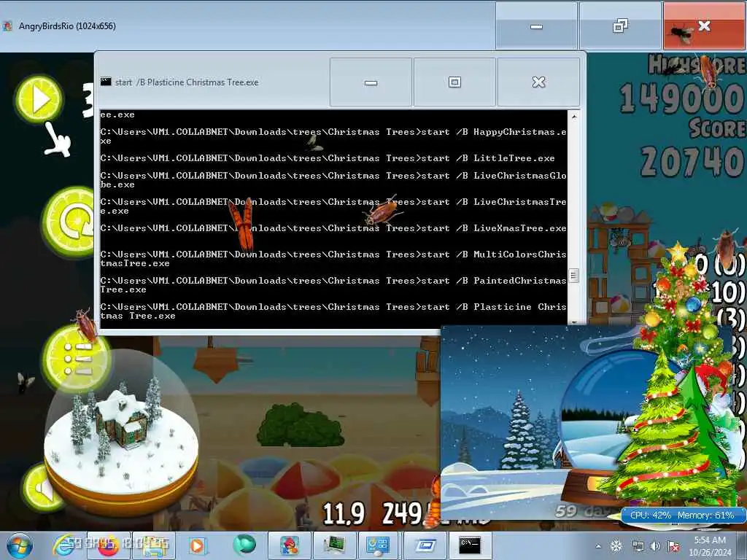
Task: Switch to the command prompt taskbar button
Action: point(470,545)
